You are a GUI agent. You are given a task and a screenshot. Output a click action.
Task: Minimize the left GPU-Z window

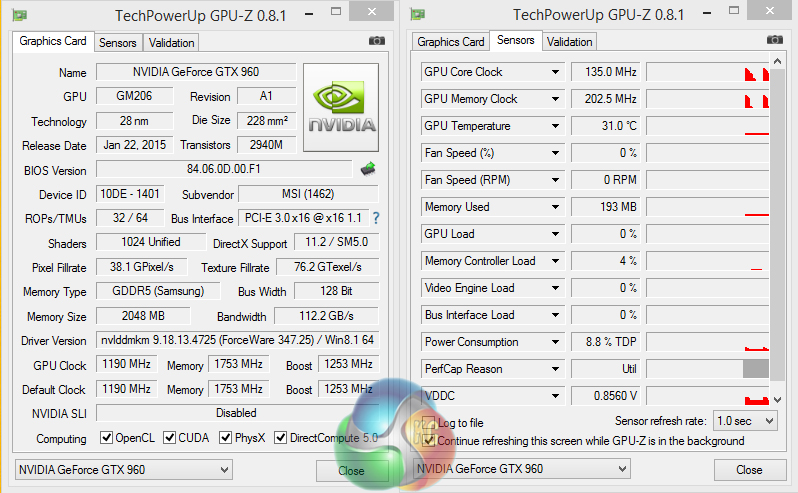(309, 14)
